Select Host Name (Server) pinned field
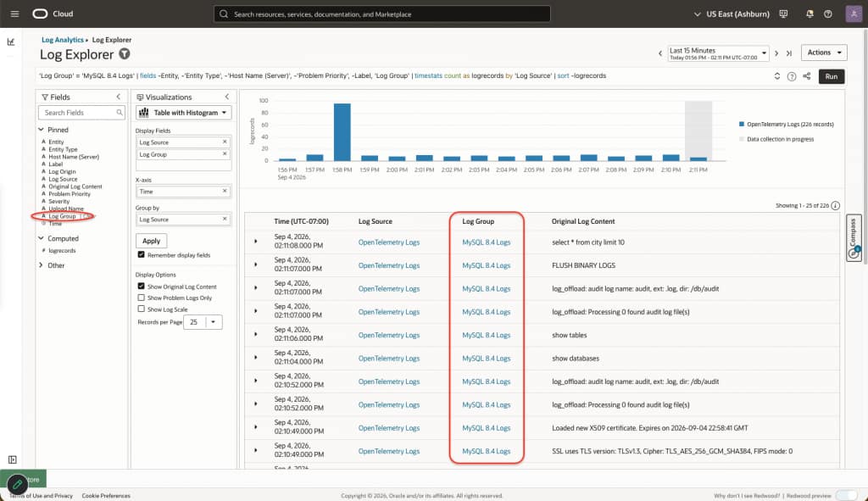The height and width of the screenshot is (501, 868). (x=74, y=157)
